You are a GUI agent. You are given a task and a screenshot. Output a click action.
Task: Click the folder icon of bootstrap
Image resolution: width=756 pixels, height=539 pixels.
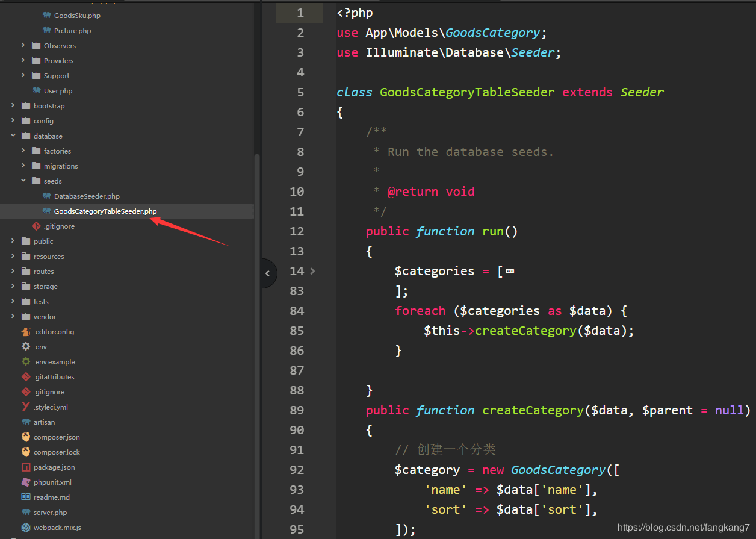click(25, 106)
